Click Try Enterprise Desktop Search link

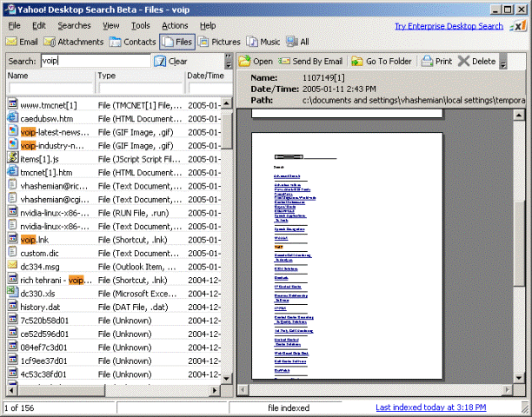449,26
